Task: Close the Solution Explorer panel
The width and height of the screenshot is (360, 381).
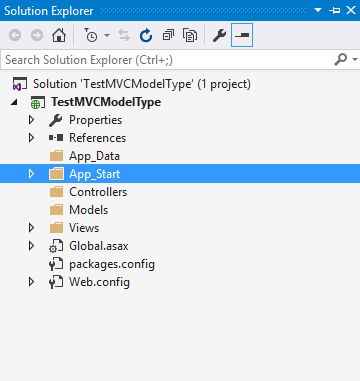Action: [351, 10]
